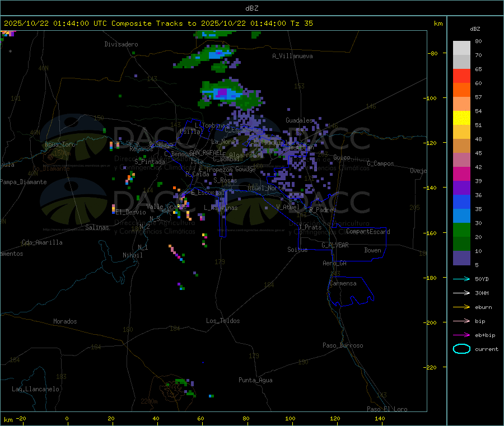
Task: Click the J_Prats map label
Action: tap(310, 227)
